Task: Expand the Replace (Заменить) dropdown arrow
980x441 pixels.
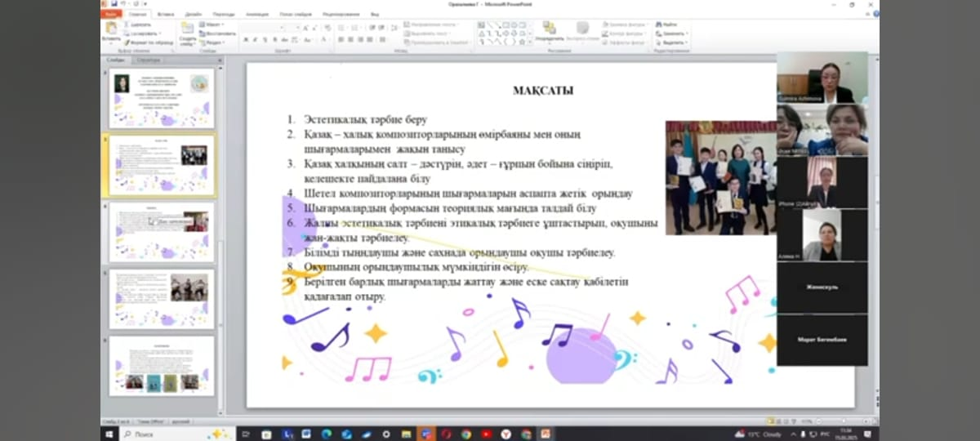Action: tap(688, 33)
